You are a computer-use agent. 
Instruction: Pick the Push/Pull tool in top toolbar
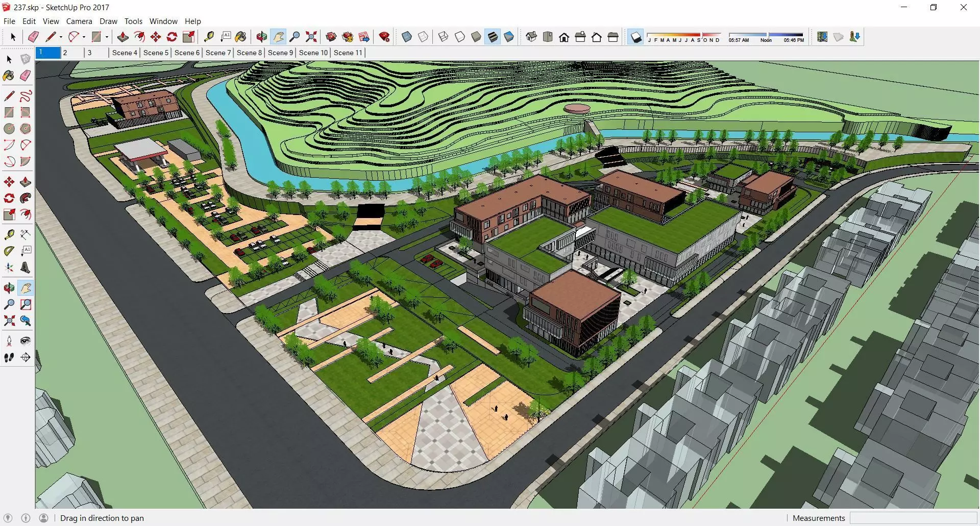(x=122, y=37)
